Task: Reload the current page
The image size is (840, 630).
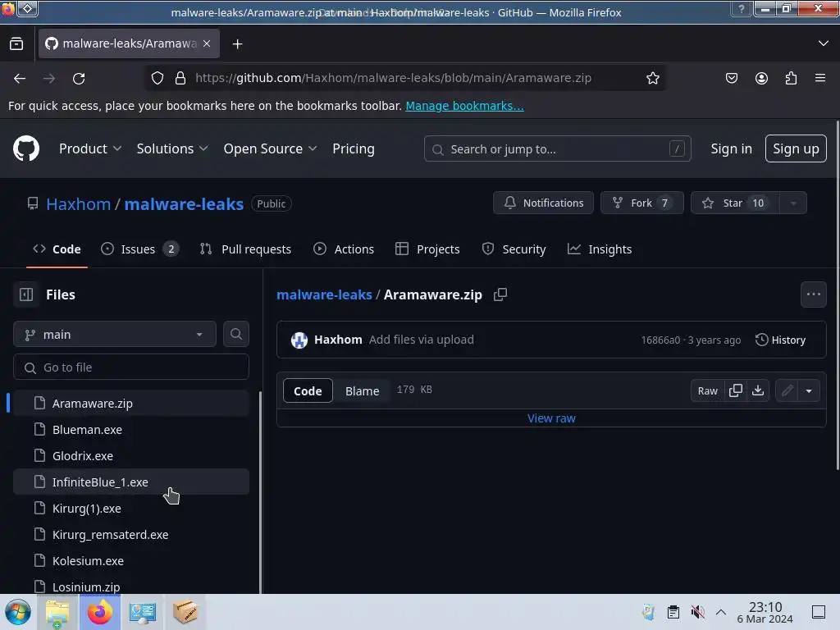Action: 79,78
